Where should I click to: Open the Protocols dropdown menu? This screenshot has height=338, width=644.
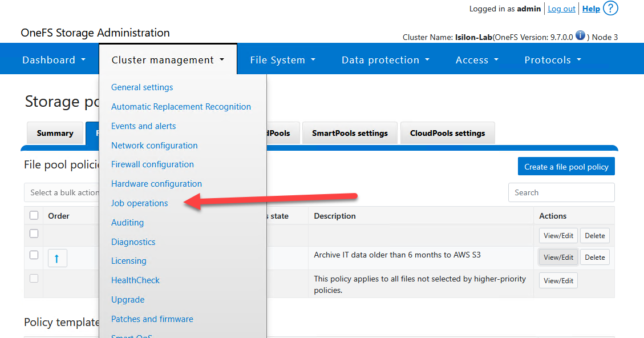pos(553,60)
